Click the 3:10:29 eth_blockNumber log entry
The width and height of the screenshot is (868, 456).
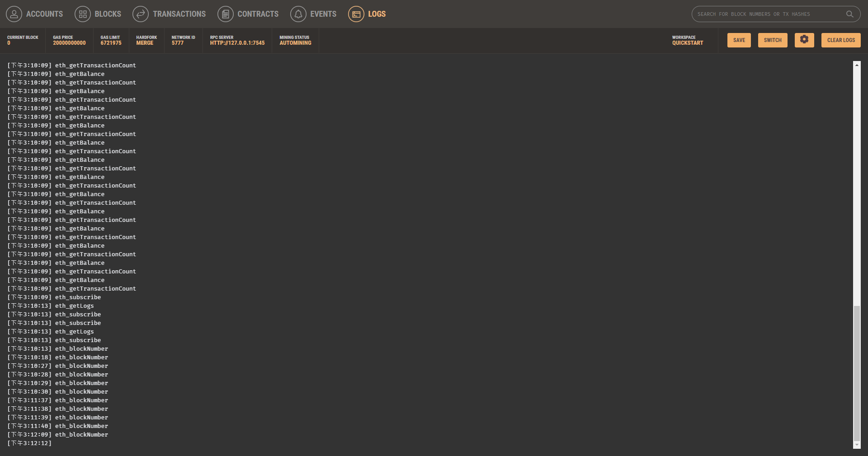(x=57, y=383)
